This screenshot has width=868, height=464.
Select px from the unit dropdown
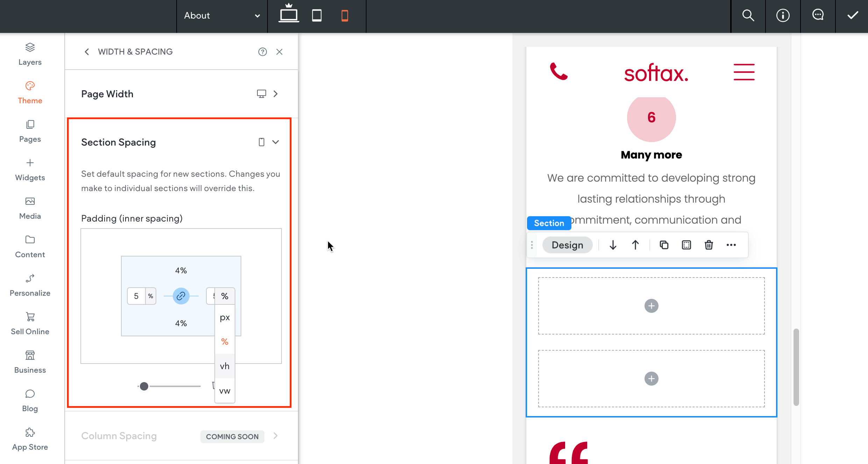click(x=225, y=317)
